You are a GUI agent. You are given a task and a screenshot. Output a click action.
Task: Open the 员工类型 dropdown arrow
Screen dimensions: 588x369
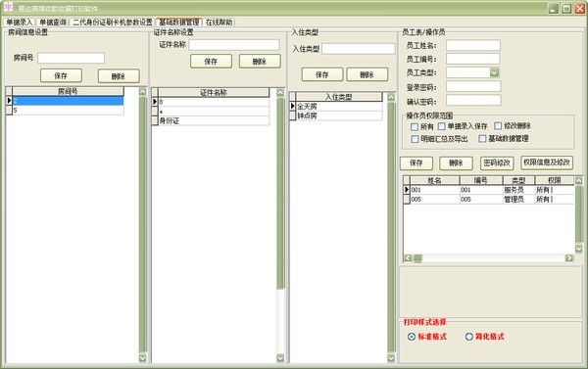495,72
